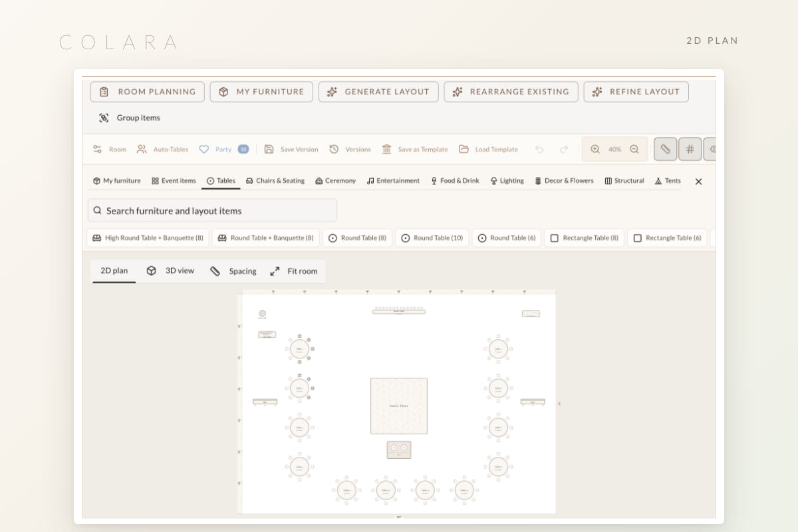Select the rightmost round table in the bottom row
This screenshot has height=532, width=798.
(x=463, y=490)
